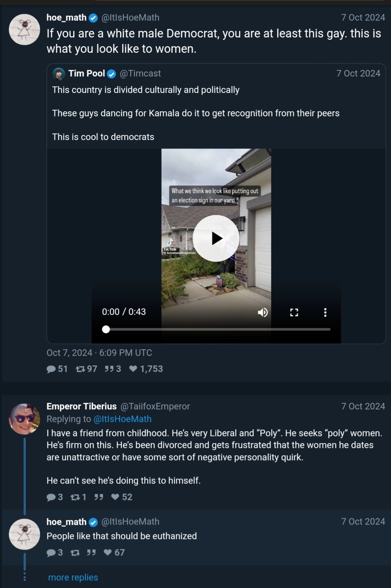Screen dimensions: 391x588
Task: Click the retweet icon showing 97
Action: coord(80,369)
